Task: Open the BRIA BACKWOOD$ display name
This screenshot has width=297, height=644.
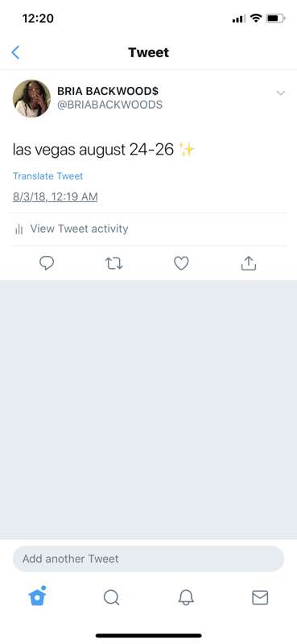Action: coord(108,91)
